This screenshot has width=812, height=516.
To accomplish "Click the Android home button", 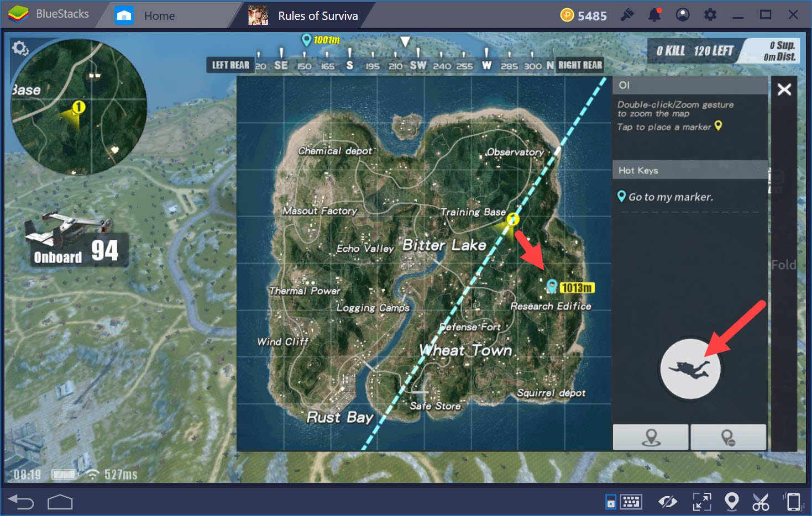I will (x=60, y=502).
